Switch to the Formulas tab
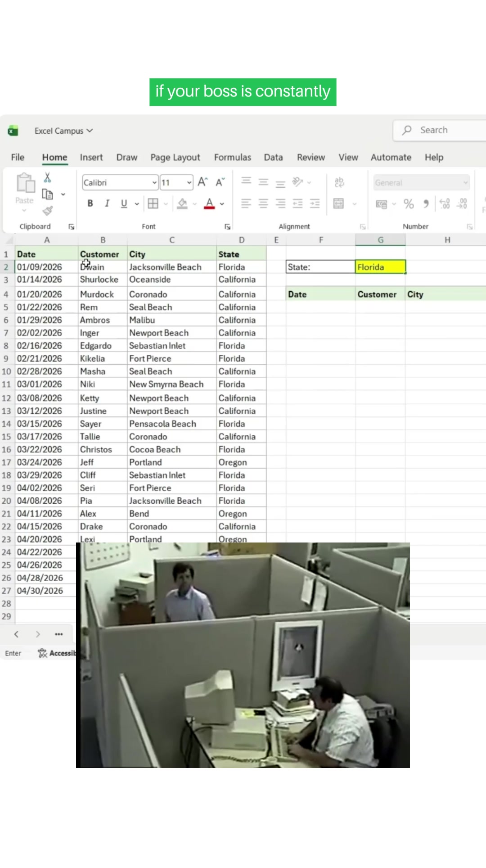486x868 pixels. click(233, 157)
